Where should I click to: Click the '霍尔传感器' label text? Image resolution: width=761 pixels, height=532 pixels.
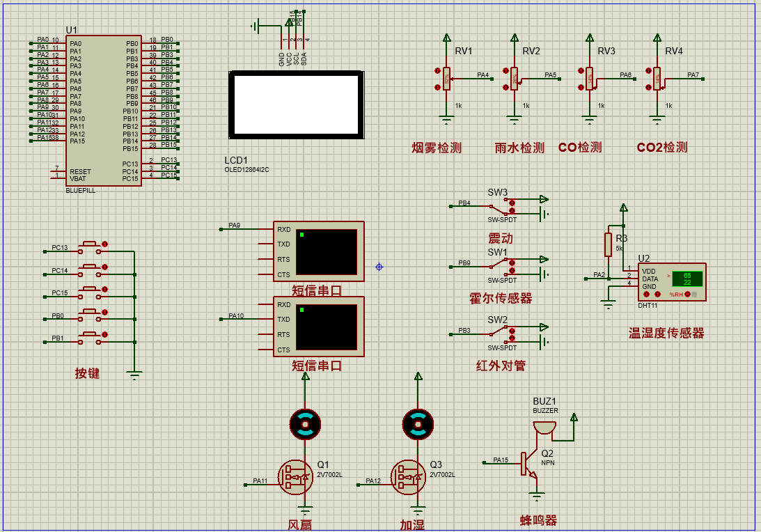501,298
